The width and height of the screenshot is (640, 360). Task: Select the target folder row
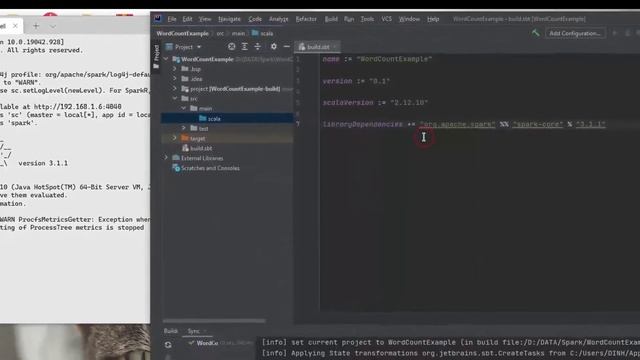point(227,138)
